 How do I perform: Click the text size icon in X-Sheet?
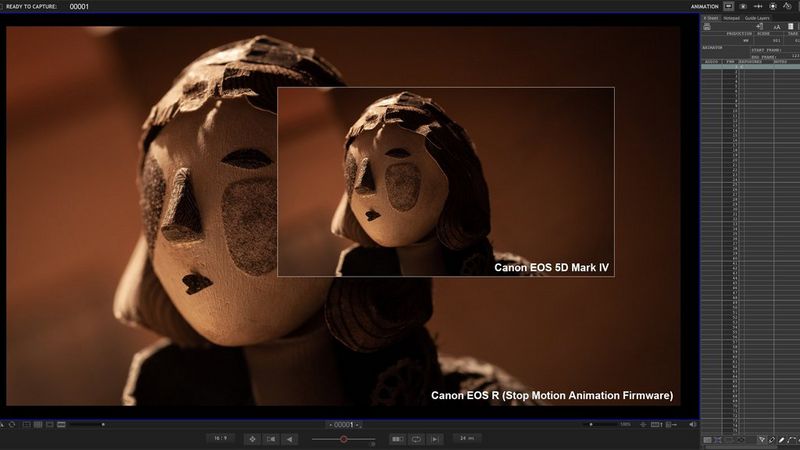[x=776, y=26]
